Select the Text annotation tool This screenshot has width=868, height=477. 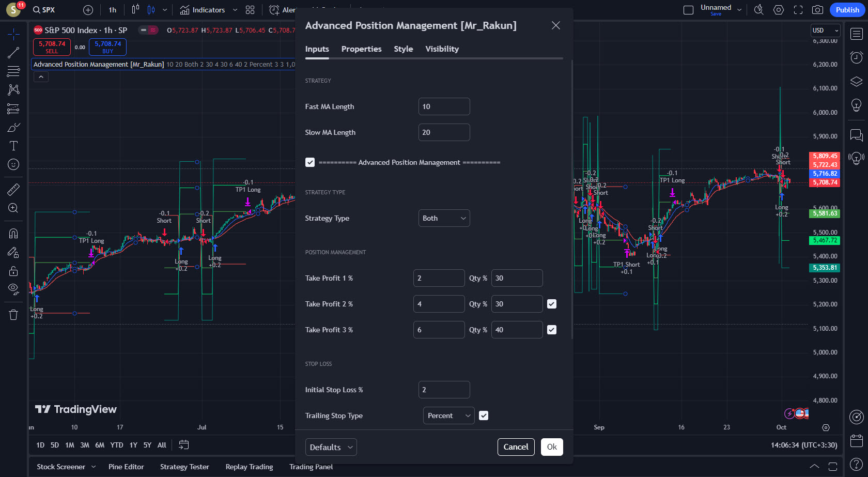coord(13,146)
